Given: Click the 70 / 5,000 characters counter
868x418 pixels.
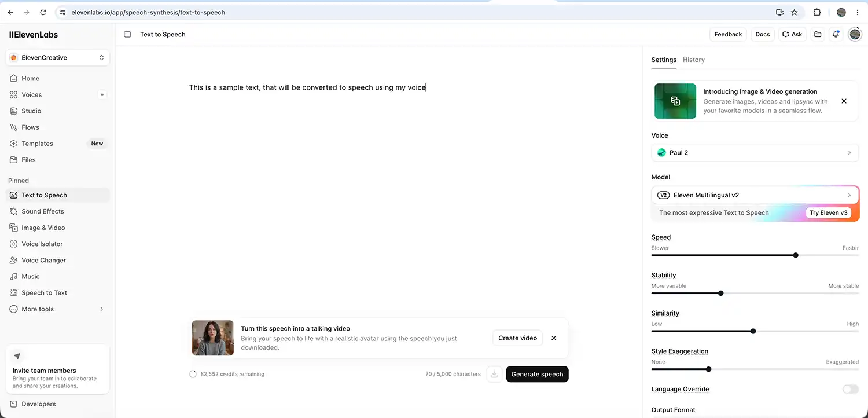Looking at the screenshot, I should (453, 374).
